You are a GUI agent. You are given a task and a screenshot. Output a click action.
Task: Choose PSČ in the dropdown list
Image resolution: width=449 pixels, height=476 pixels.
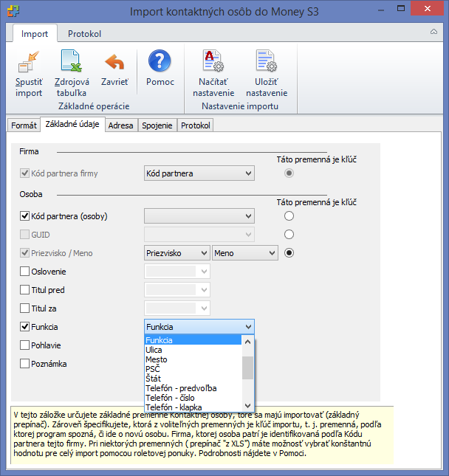click(x=193, y=369)
